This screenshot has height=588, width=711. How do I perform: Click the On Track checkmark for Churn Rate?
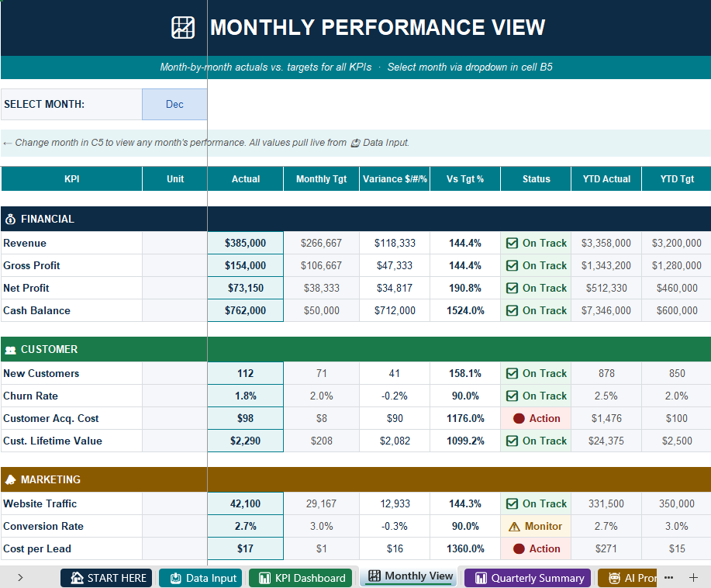[x=512, y=396]
